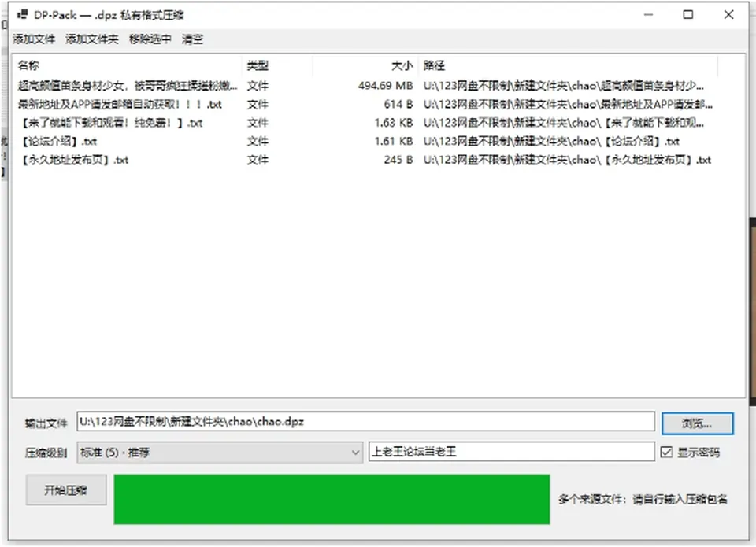Click the 多个来源文件 status message
Image resolution: width=756 pixels, height=547 pixels.
643,499
